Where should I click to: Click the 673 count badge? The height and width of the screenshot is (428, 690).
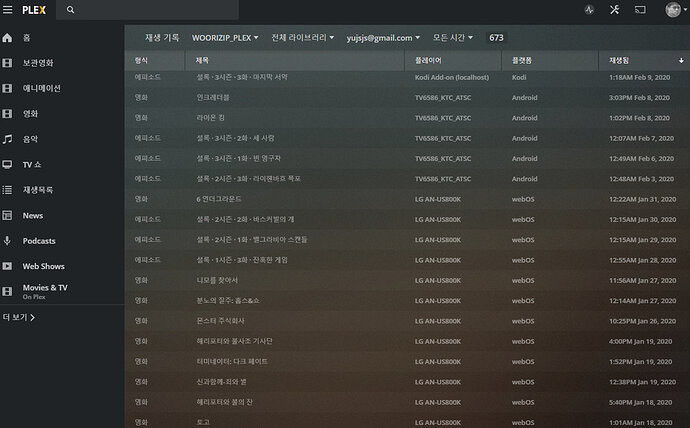[x=496, y=38]
